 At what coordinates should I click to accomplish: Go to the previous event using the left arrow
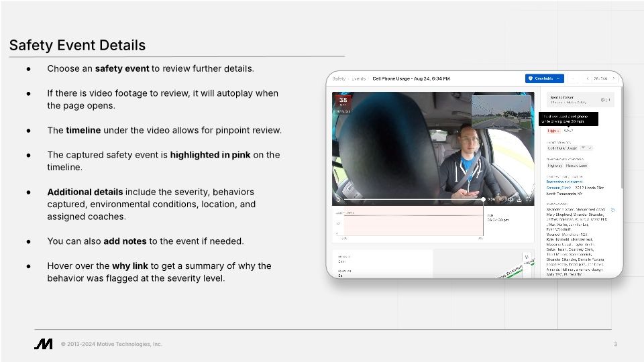pyautogui.click(x=588, y=78)
